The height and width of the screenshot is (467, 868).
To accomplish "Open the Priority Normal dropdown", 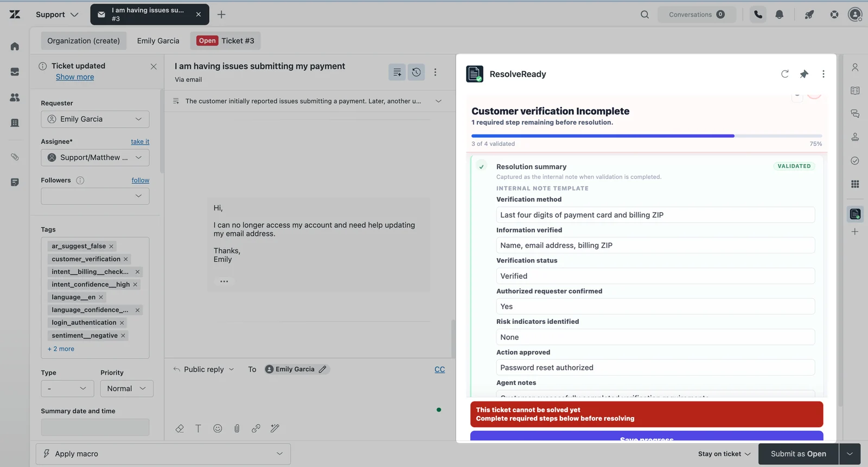I will pyautogui.click(x=127, y=388).
